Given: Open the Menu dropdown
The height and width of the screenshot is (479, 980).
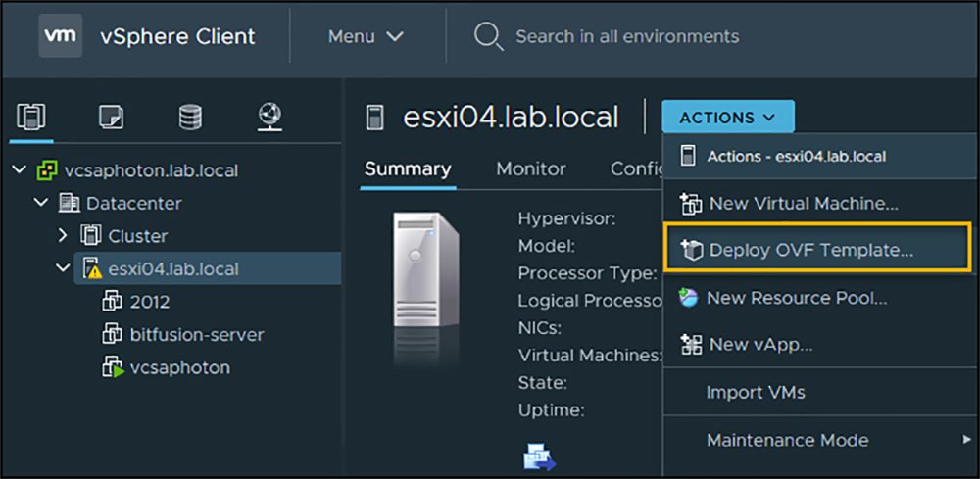Looking at the screenshot, I should tap(366, 37).
